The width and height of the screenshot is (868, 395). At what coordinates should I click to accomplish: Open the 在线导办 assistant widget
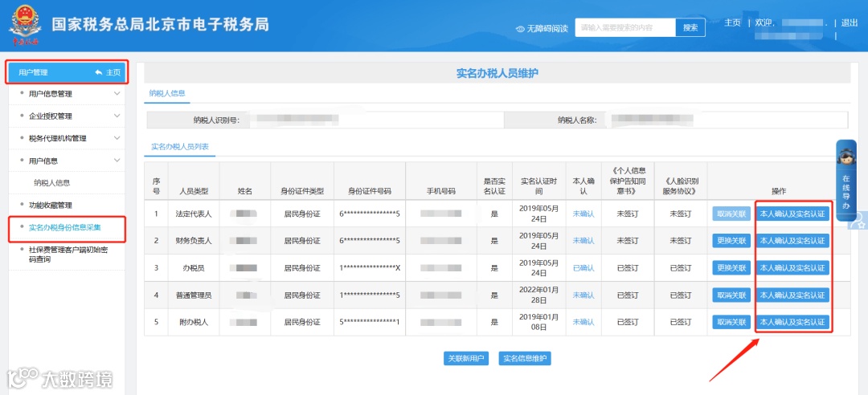coord(845,181)
